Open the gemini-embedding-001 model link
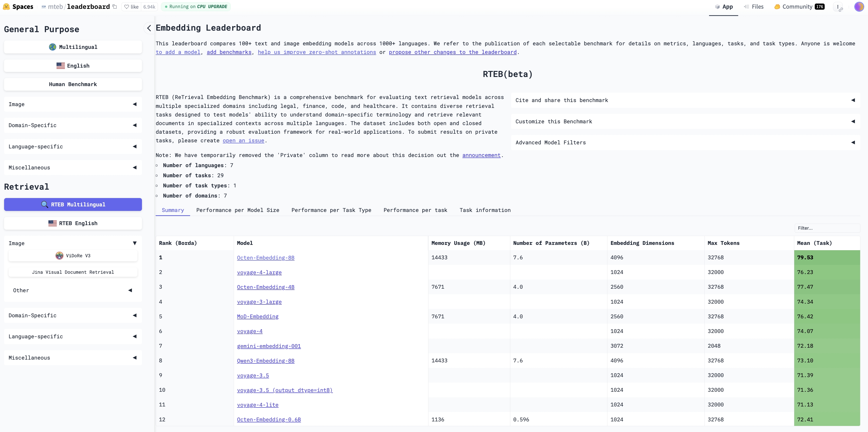 point(269,346)
